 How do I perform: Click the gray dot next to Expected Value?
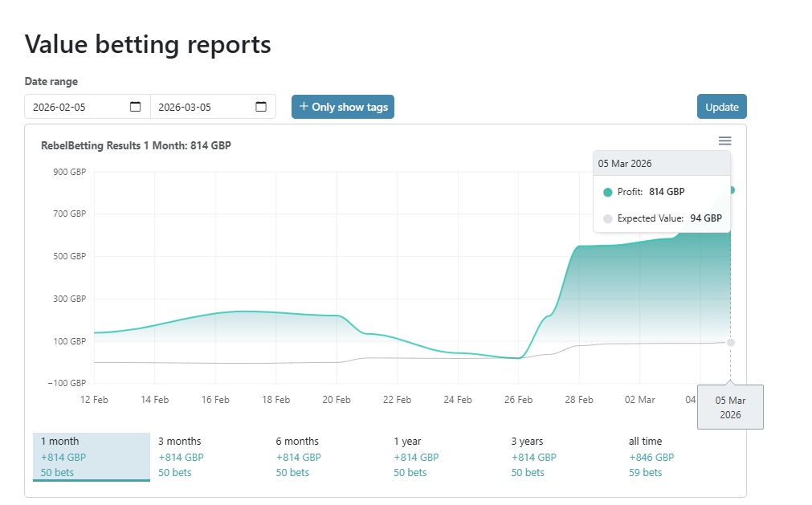click(608, 218)
